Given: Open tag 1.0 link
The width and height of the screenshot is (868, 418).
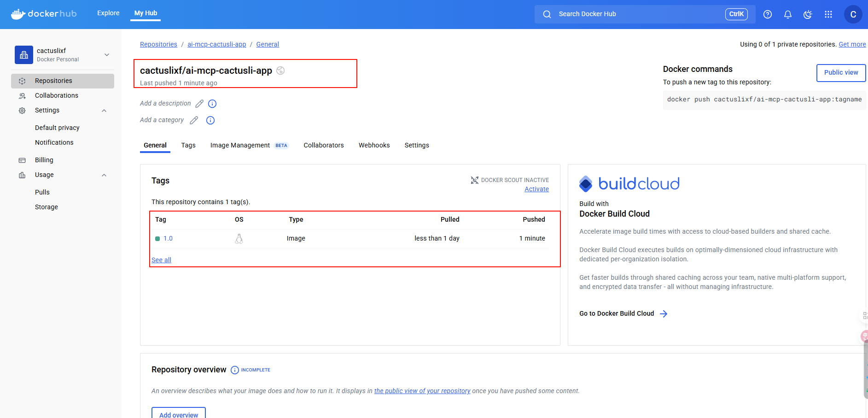Looking at the screenshot, I should 168,239.
